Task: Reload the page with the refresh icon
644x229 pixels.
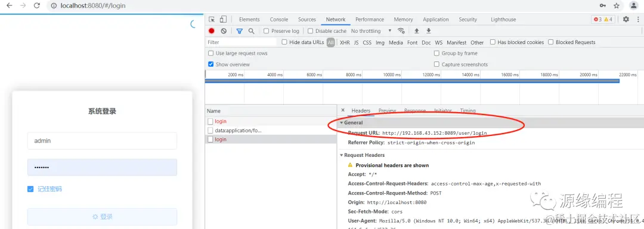Action: pos(36,6)
